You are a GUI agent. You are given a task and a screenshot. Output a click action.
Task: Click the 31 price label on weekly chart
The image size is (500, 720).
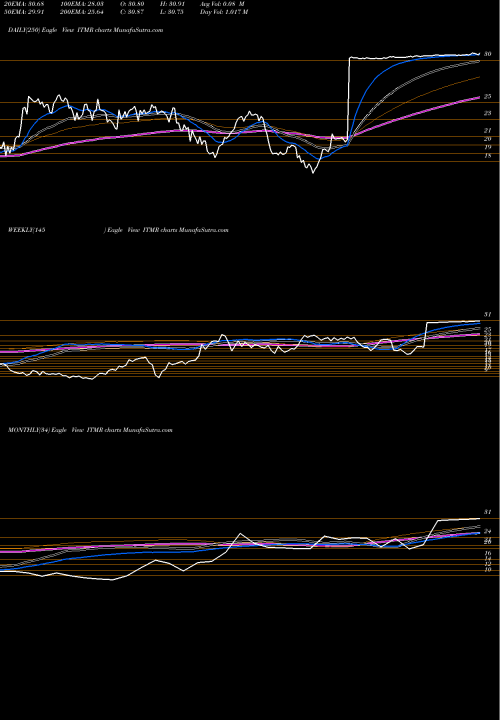tap(488, 315)
